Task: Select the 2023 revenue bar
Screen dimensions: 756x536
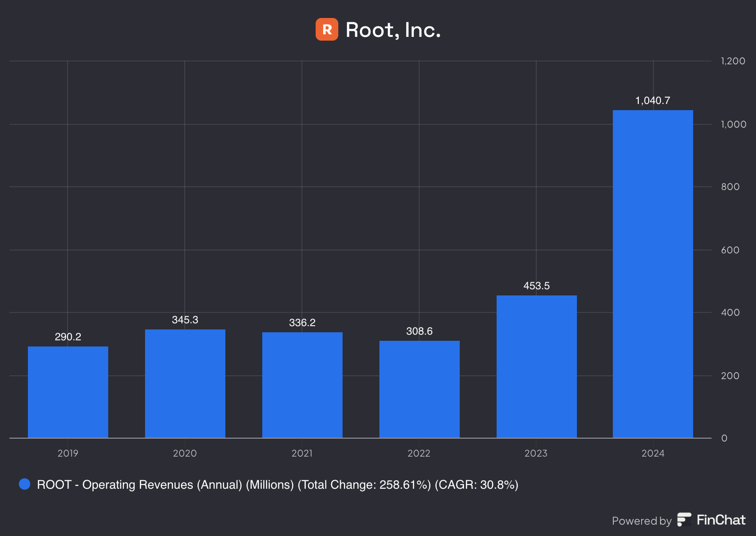Action: (x=536, y=366)
